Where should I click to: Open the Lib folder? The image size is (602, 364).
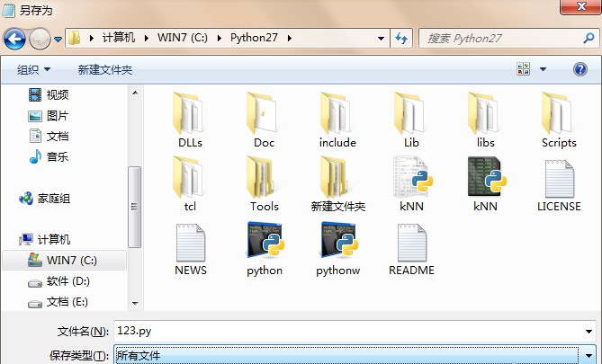[411, 120]
